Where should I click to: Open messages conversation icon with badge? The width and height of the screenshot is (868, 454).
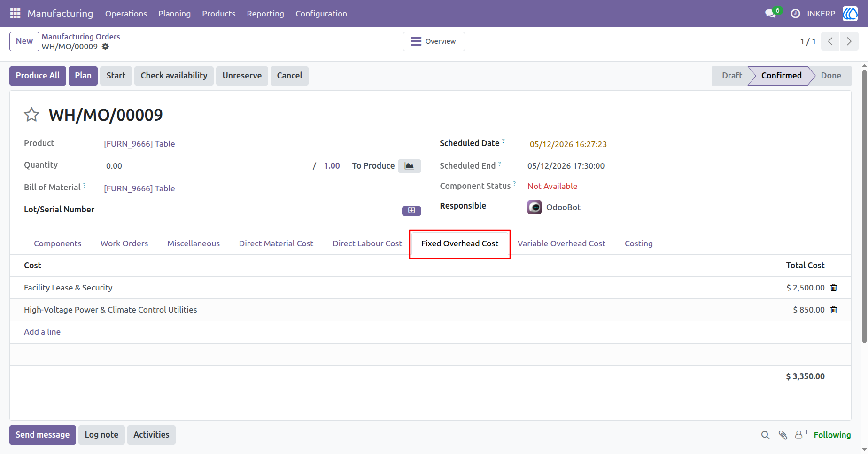(771, 13)
